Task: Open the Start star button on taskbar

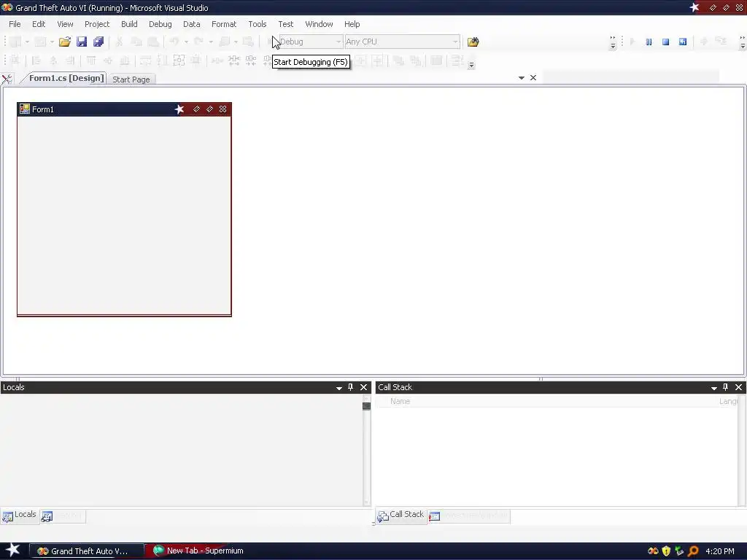Action: [13, 551]
